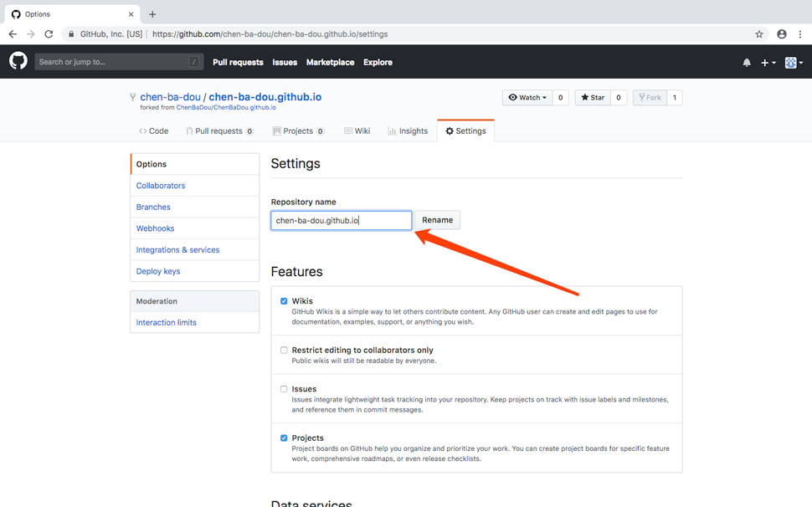Switch to the Wiki tab
Image resolution: width=812 pixels, height=507 pixels.
(357, 131)
